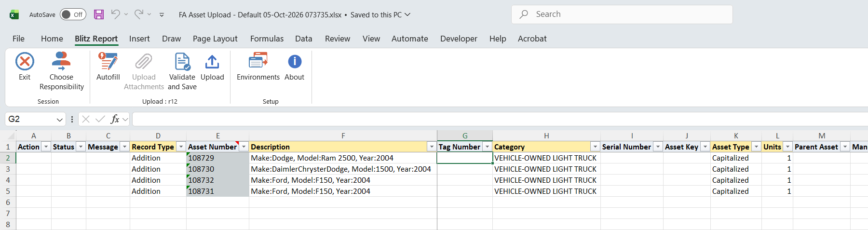Open the Parent Asset column filter
This screenshot has height=230, width=868.
(845, 147)
